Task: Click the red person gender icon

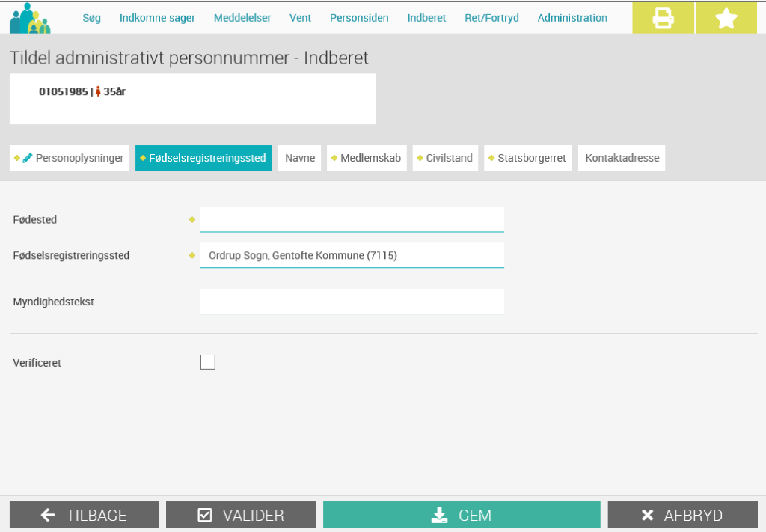Action: click(x=98, y=91)
